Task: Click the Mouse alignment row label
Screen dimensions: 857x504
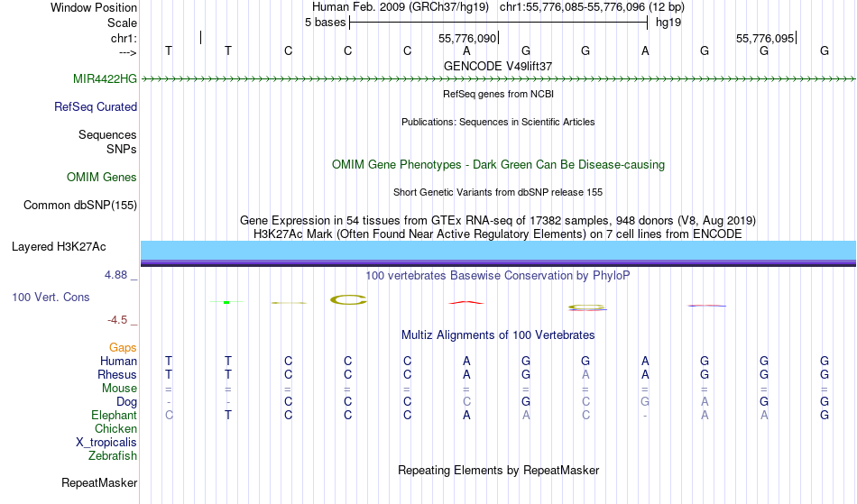Action: point(119,389)
